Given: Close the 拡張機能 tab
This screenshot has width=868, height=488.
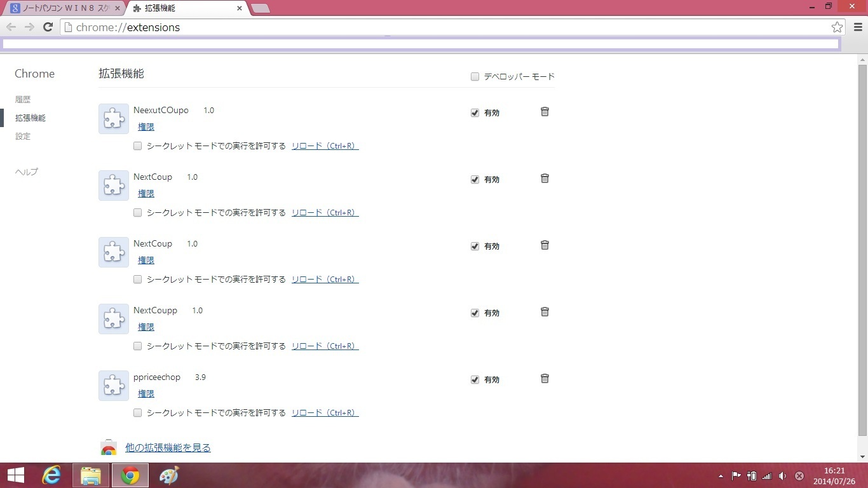Looking at the screenshot, I should point(240,8).
